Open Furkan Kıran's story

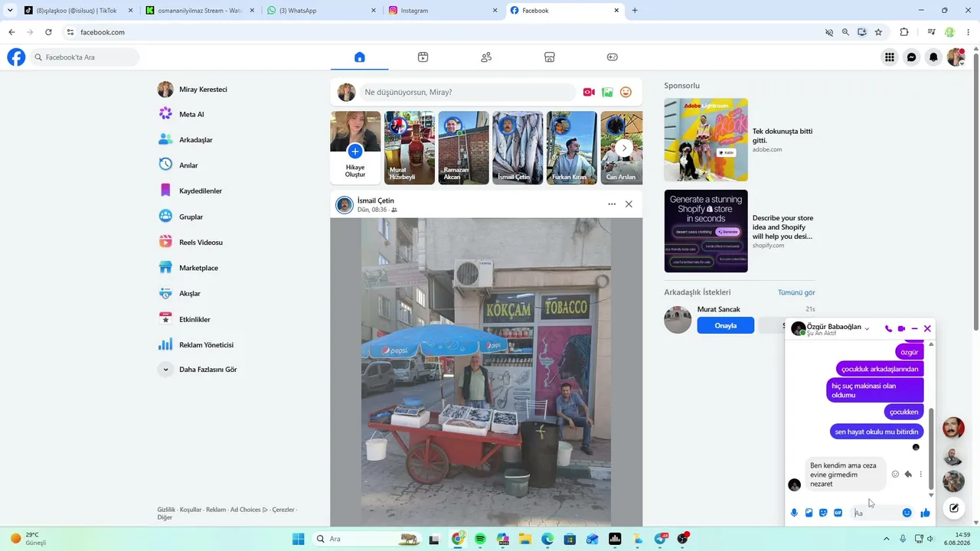[572, 148]
